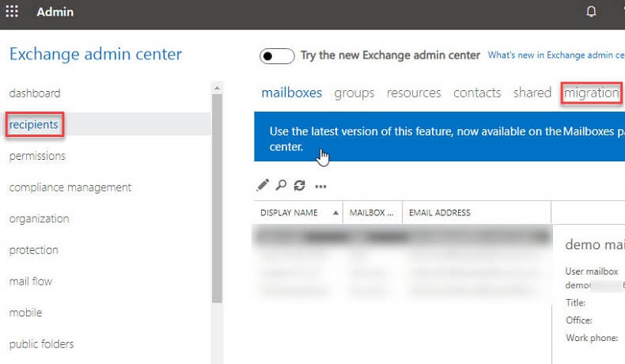625x364 pixels.
Task: Edit mailbox with the pencil icon
Action: (263, 185)
